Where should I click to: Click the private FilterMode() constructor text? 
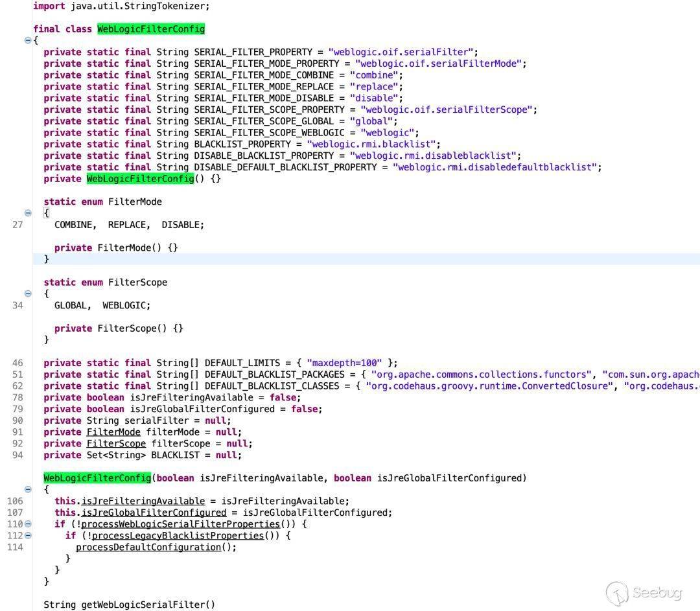(x=116, y=248)
